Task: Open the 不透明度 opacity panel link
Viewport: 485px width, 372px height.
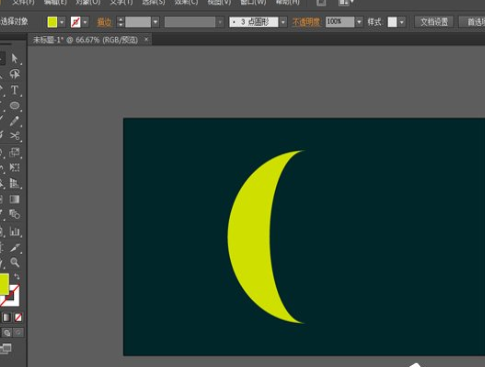Action: [x=306, y=22]
